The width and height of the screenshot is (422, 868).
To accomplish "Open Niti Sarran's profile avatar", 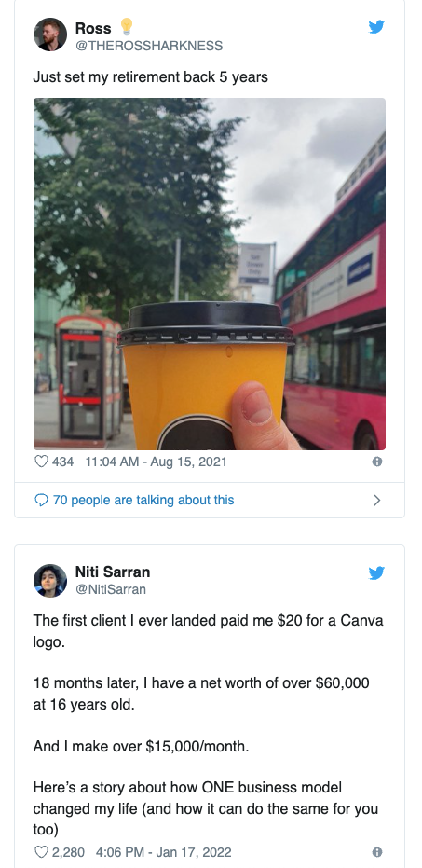I will 49,581.
